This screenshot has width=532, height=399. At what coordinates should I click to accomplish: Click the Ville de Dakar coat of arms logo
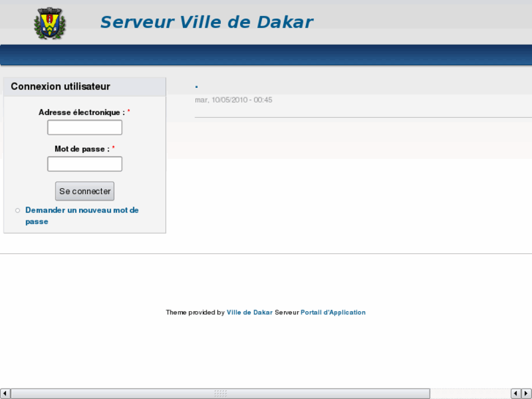pos(50,23)
